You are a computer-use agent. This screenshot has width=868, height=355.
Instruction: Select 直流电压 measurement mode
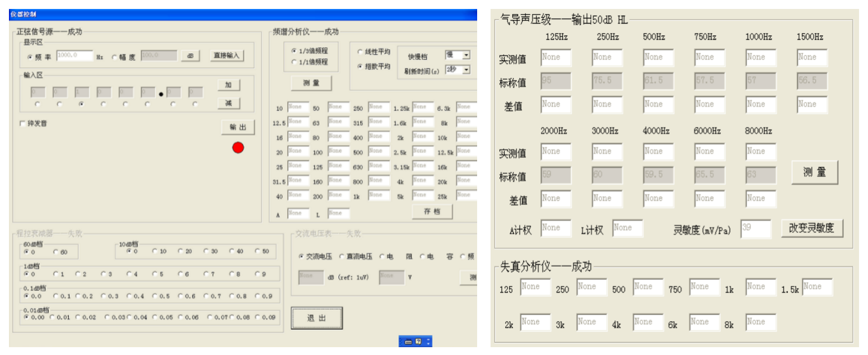342,256
